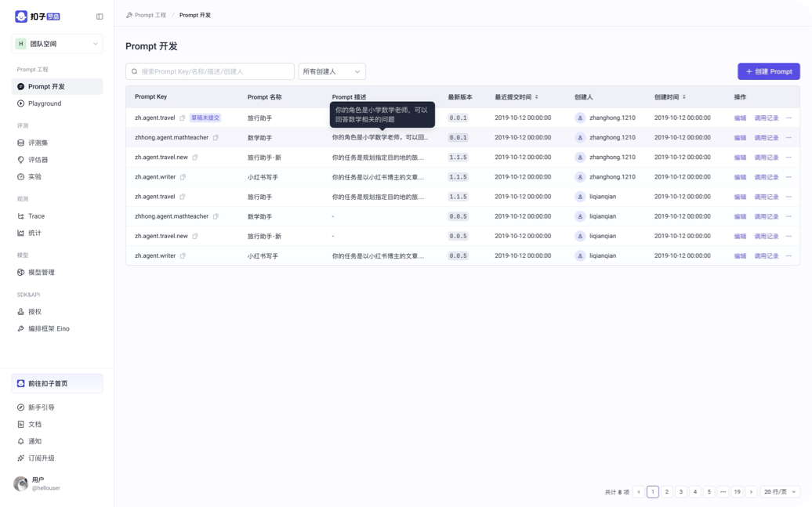Go to page 3 in pagination
Screen dimensions: 812x507
coord(681,491)
